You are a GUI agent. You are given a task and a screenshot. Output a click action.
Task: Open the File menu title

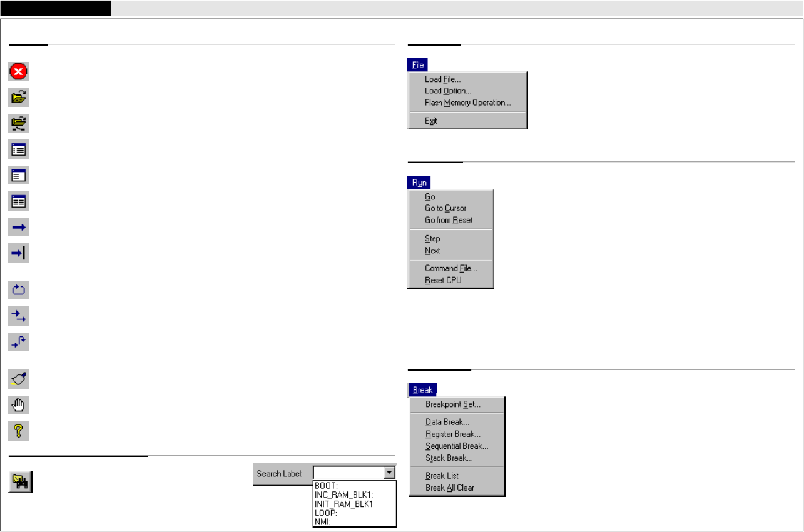pyautogui.click(x=418, y=65)
